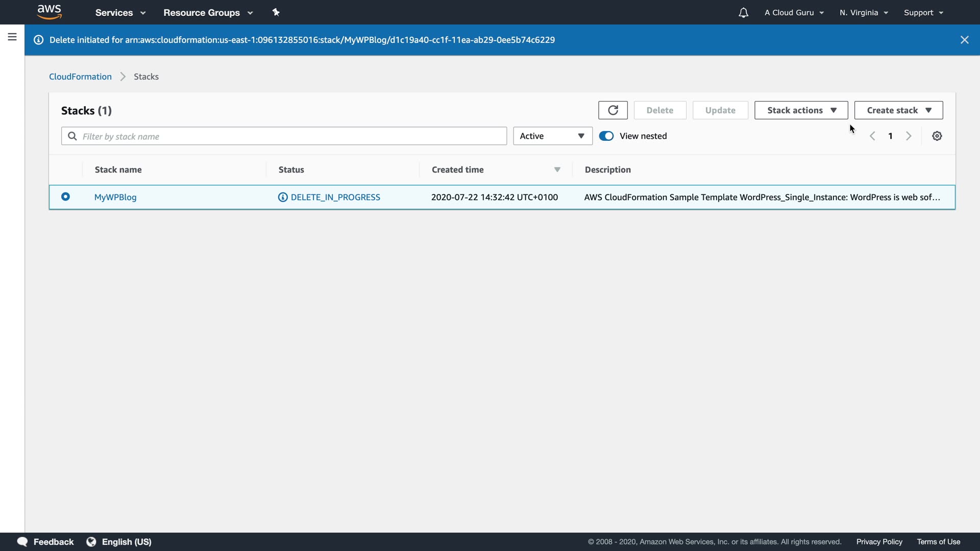Dismiss the delete initiated banner

click(964, 40)
